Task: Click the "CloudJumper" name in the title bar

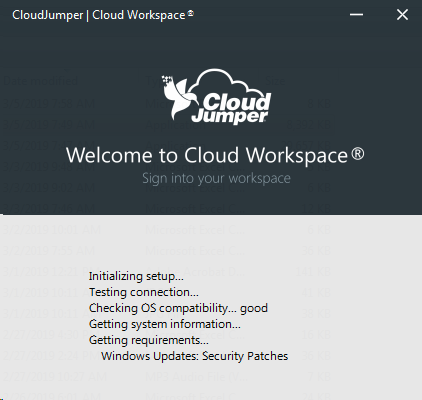Action: pyautogui.click(x=48, y=15)
